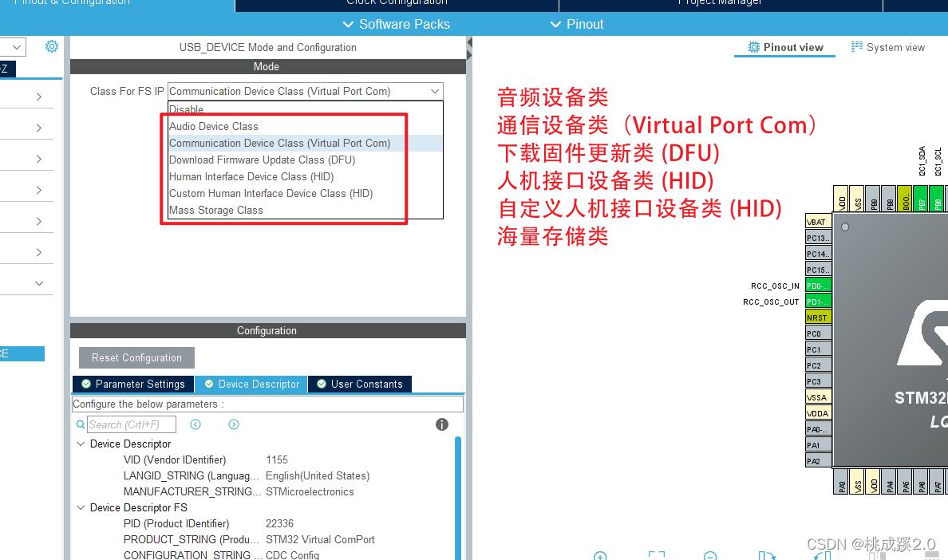
Task: Click the info icon next to the parameter search
Action: pyautogui.click(x=441, y=424)
